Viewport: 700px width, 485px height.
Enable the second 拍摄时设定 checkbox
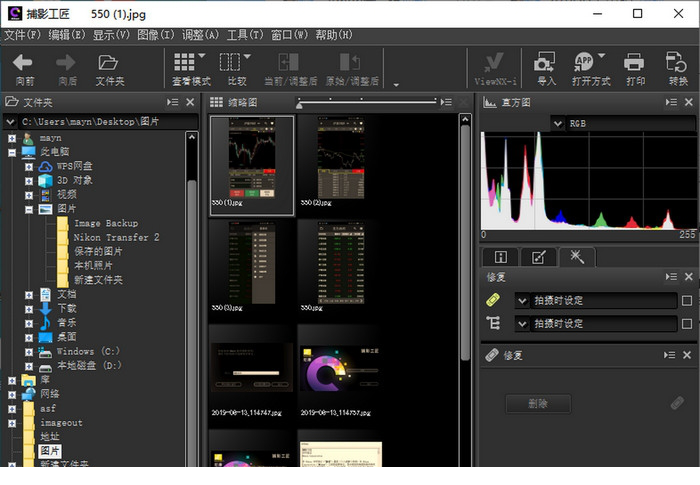coord(686,324)
